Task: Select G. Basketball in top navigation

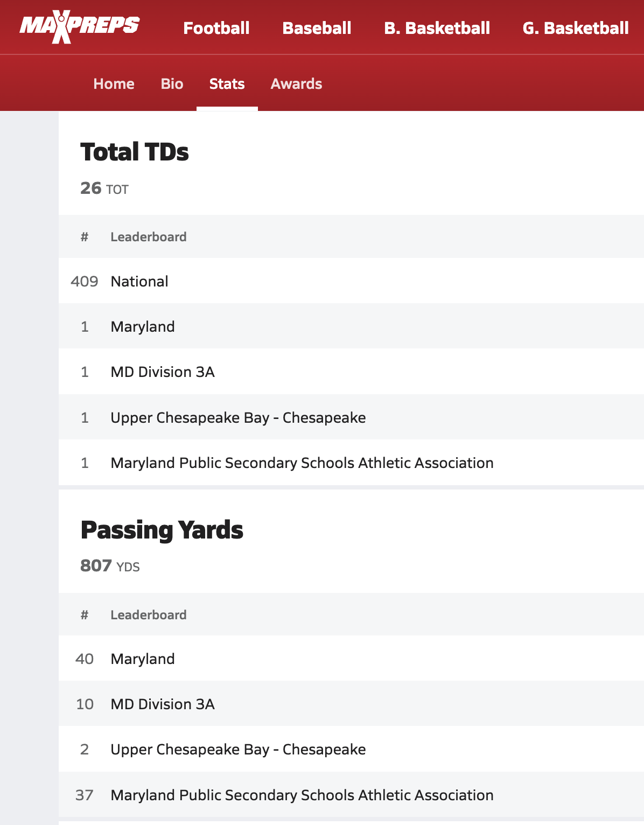Action: coord(575,28)
